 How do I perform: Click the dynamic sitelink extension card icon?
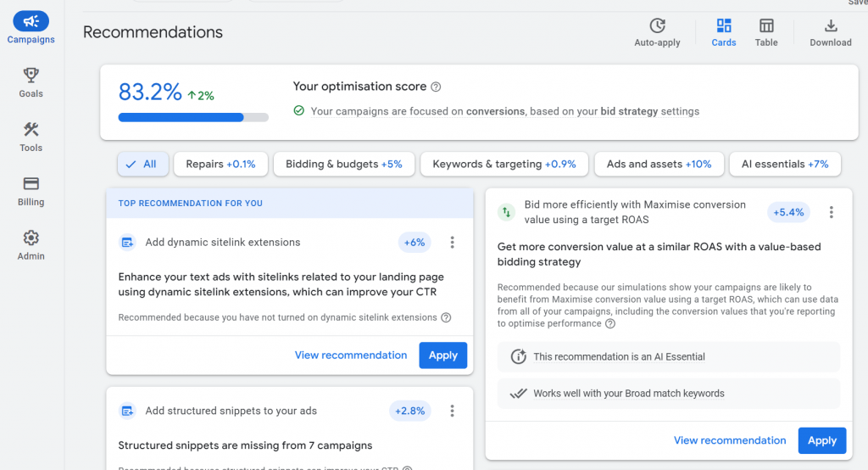click(x=127, y=242)
